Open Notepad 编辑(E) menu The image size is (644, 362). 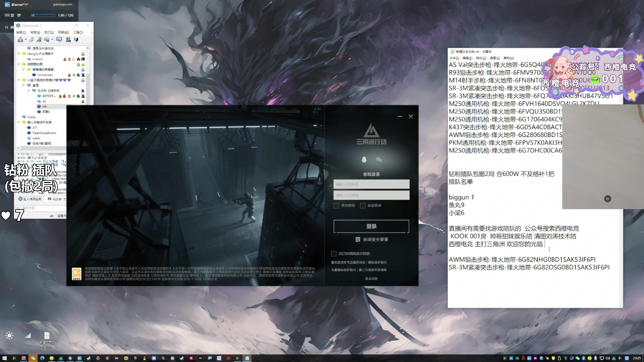(467, 58)
